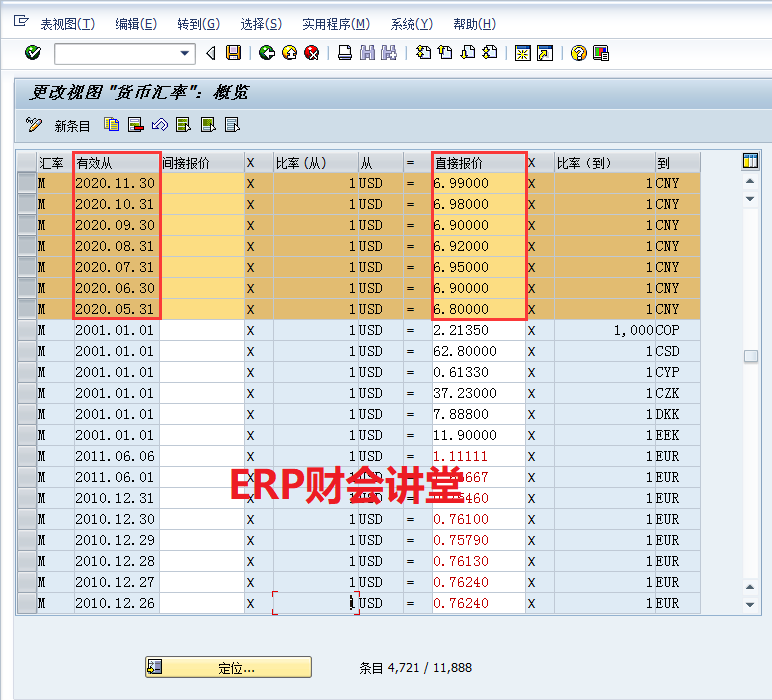Click the 定位... button
This screenshot has width=772, height=700.
coord(228,667)
